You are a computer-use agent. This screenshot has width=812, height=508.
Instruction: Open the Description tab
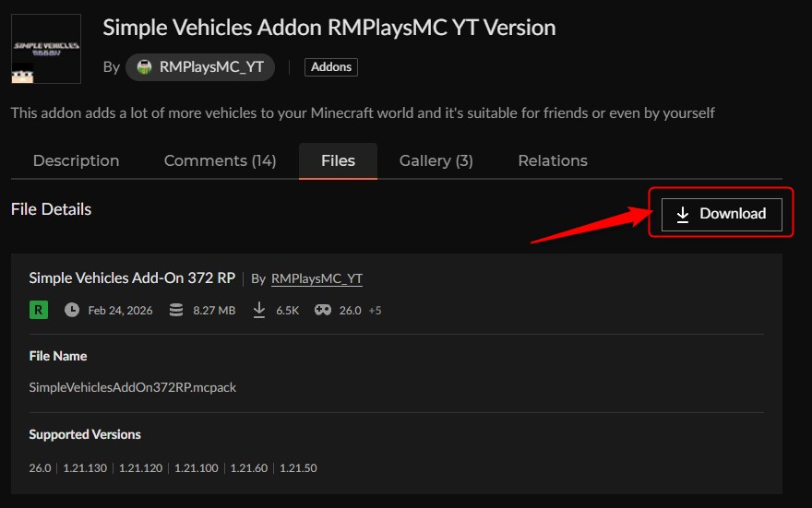[x=76, y=161]
